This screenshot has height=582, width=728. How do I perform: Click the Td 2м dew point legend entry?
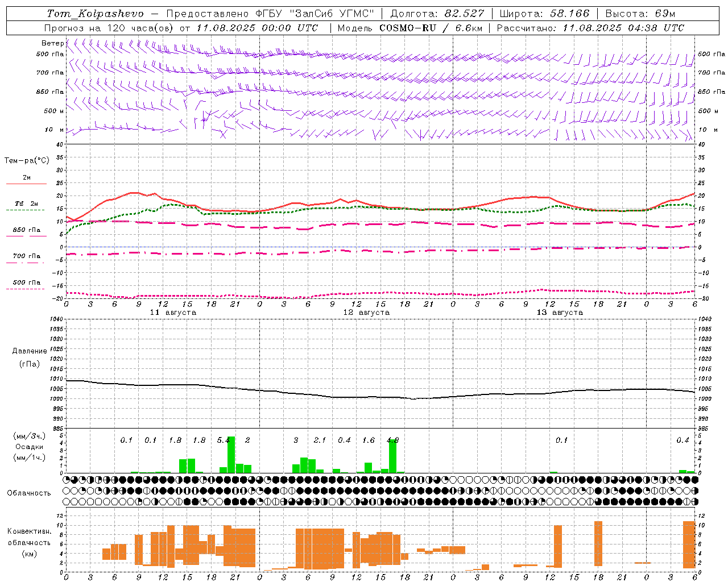pos(27,203)
